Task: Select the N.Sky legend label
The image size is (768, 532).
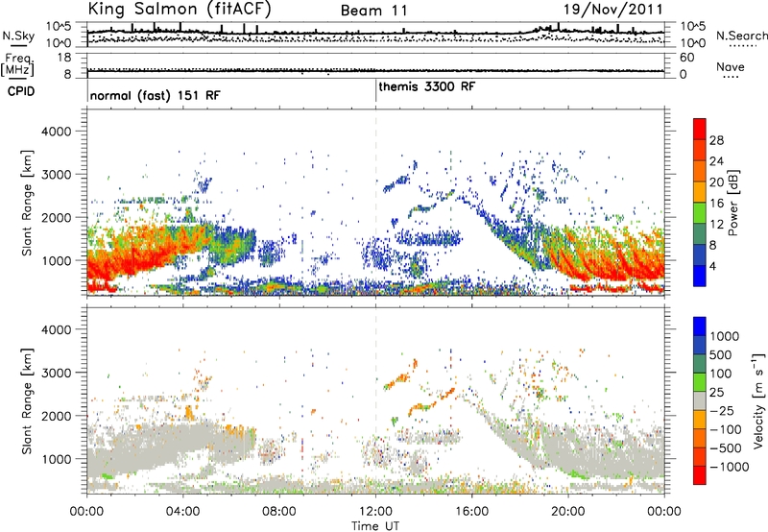Action: [18, 36]
